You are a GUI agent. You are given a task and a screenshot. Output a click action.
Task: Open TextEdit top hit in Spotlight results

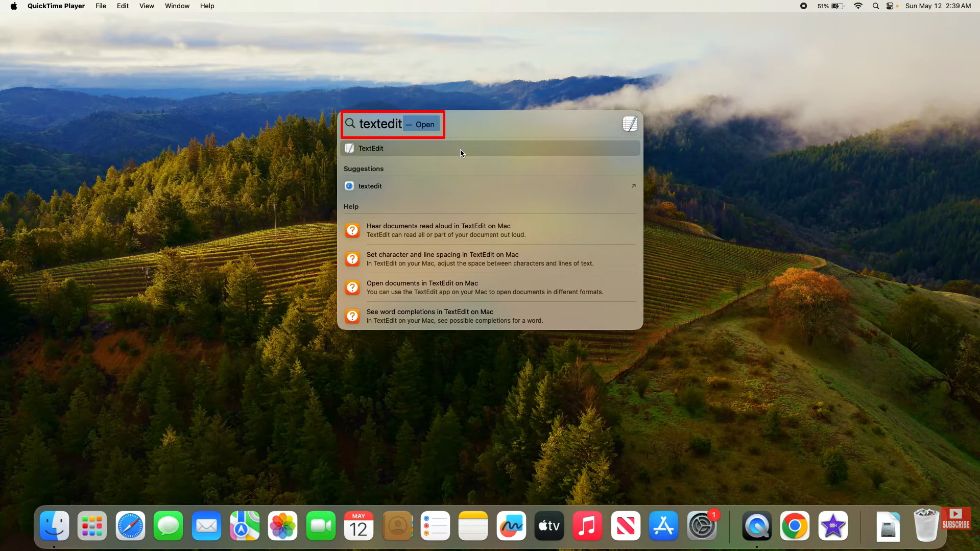tap(490, 148)
